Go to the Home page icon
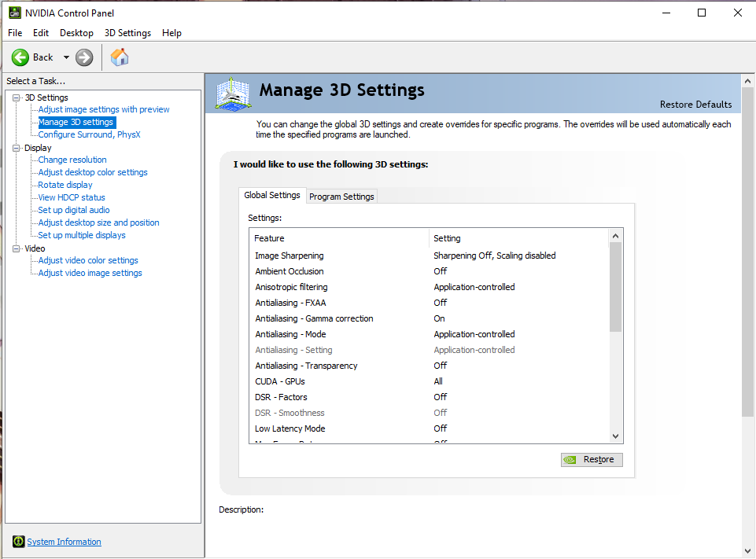The width and height of the screenshot is (756, 559). point(119,57)
